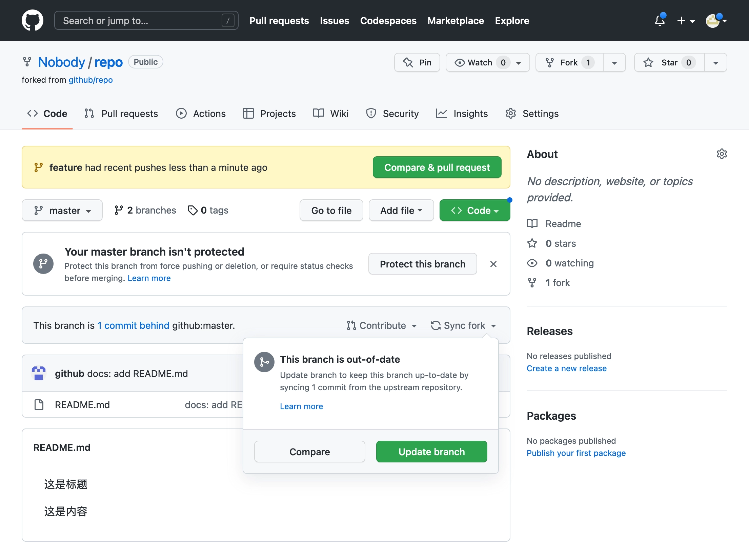Click Publish your first package
749x560 pixels.
click(x=576, y=453)
